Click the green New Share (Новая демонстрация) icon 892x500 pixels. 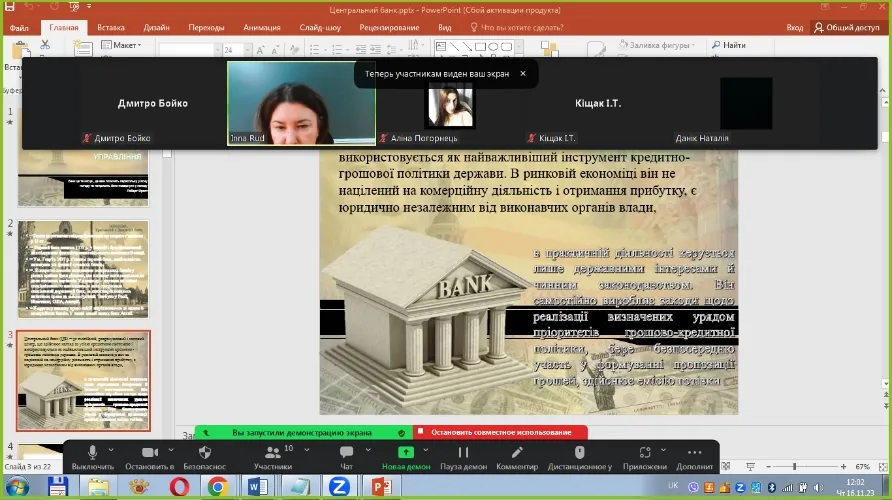pyautogui.click(x=406, y=453)
